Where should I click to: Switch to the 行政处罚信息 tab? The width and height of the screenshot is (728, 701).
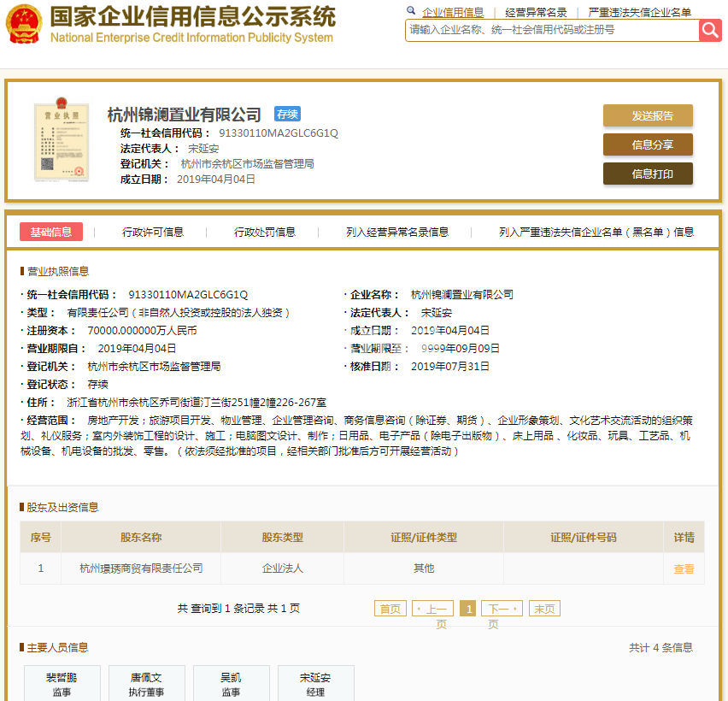coord(265,232)
